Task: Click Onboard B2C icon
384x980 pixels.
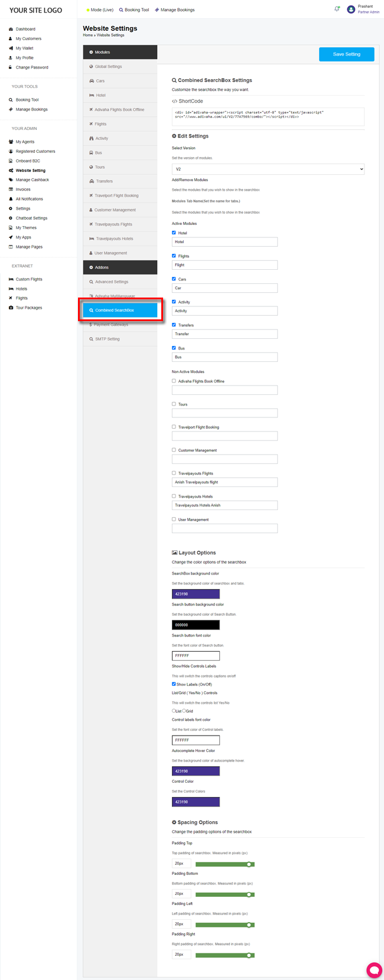Action: [11, 161]
